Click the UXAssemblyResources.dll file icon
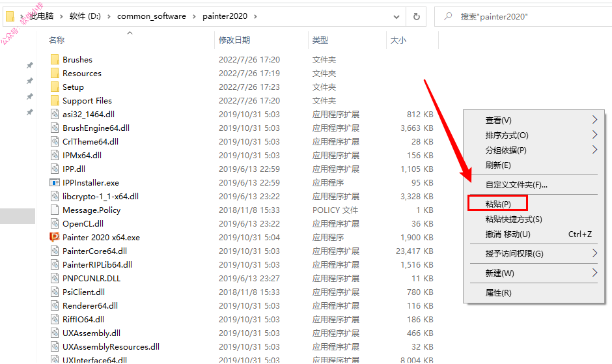The image size is (612, 364). (x=55, y=346)
